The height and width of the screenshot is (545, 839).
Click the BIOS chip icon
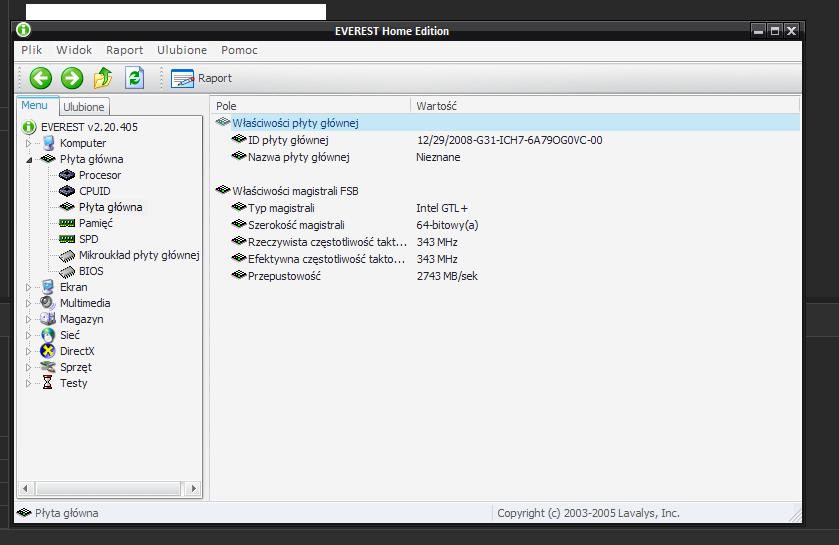coord(67,272)
